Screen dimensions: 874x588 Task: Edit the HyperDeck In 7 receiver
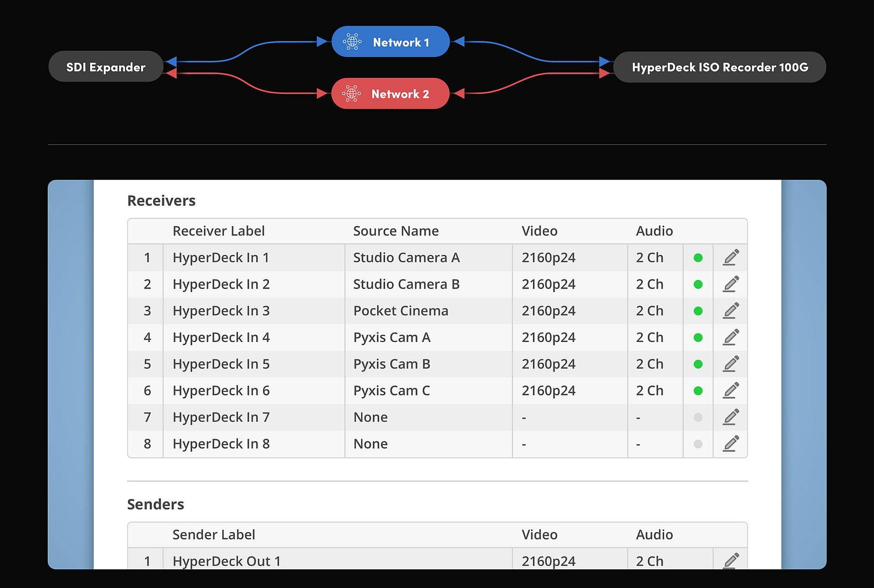pyautogui.click(x=731, y=417)
